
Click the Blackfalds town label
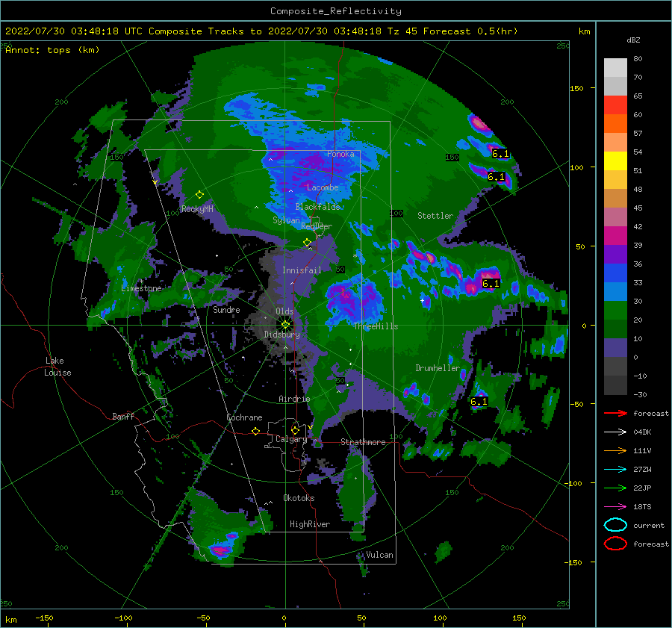(x=317, y=207)
